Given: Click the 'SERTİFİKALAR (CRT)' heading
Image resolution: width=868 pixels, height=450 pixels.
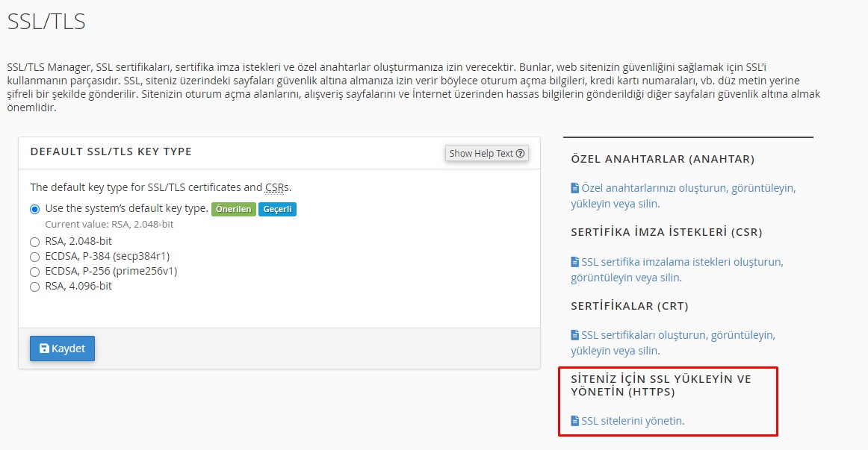Looking at the screenshot, I should pyautogui.click(x=630, y=306).
